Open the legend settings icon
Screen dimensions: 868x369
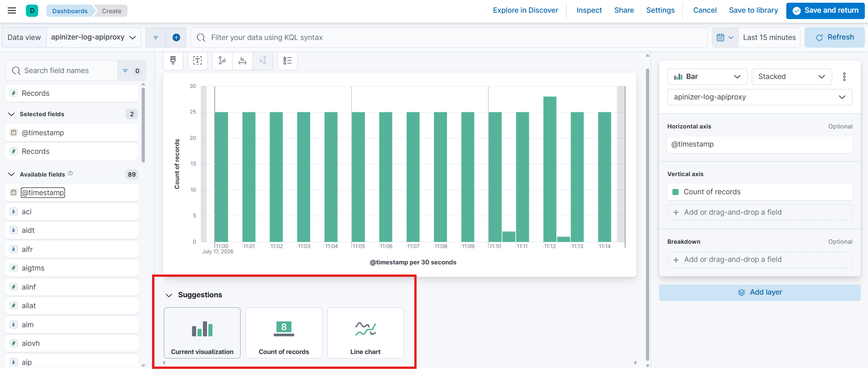coord(287,60)
